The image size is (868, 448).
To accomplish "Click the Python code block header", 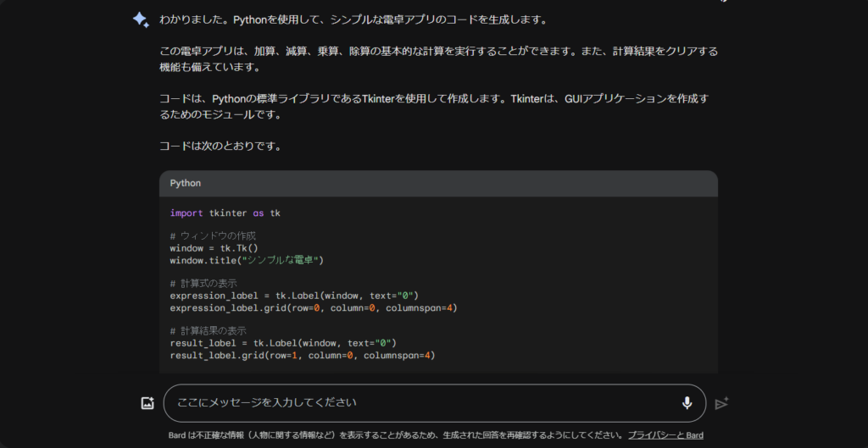I will 438,183.
